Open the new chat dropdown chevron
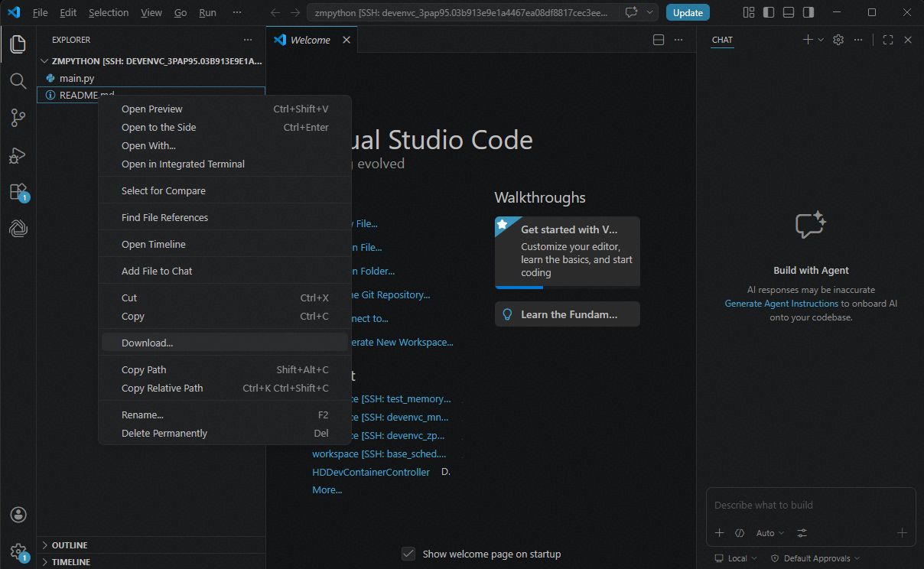Image resolution: width=924 pixels, height=569 pixels. pos(821,40)
